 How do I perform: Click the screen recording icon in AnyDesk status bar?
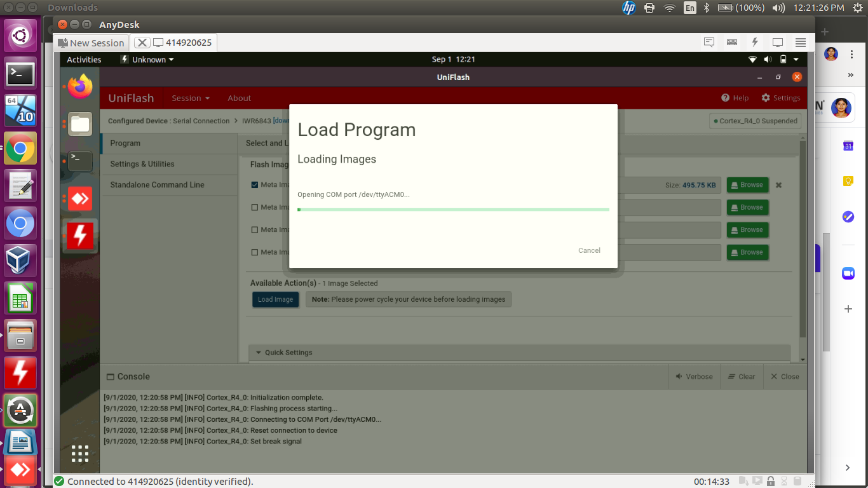(757, 481)
